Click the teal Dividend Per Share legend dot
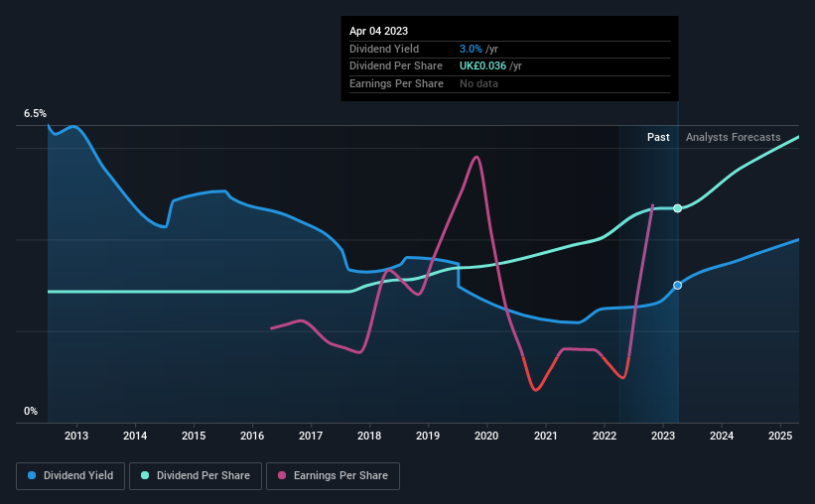815x504 pixels. pyautogui.click(x=145, y=475)
